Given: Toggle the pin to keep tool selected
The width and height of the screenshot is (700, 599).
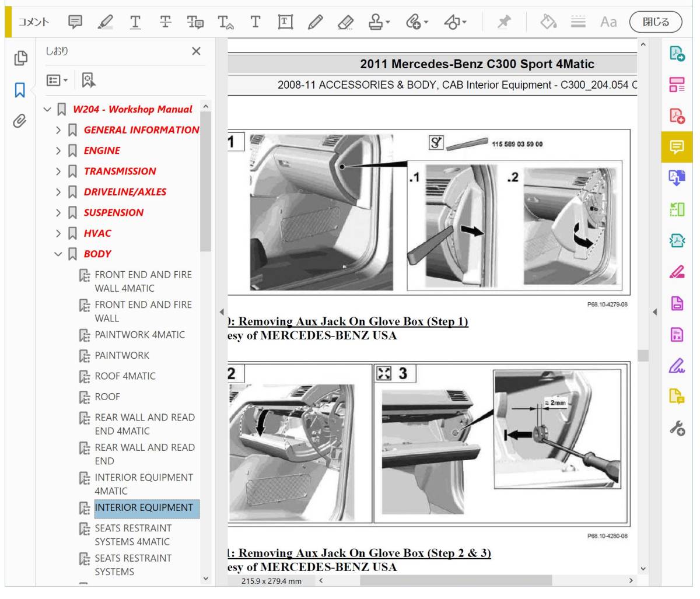Looking at the screenshot, I should 503,22.
